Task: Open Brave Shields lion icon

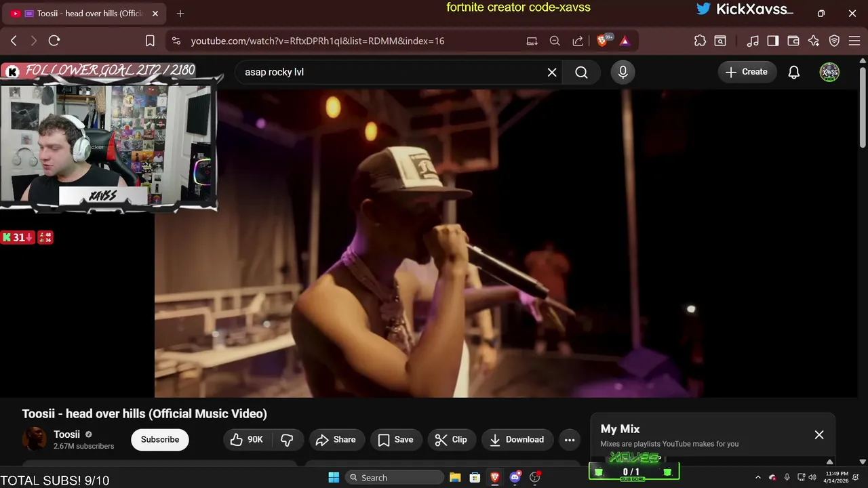Action: pyautogui.click(x=603, y=41)
